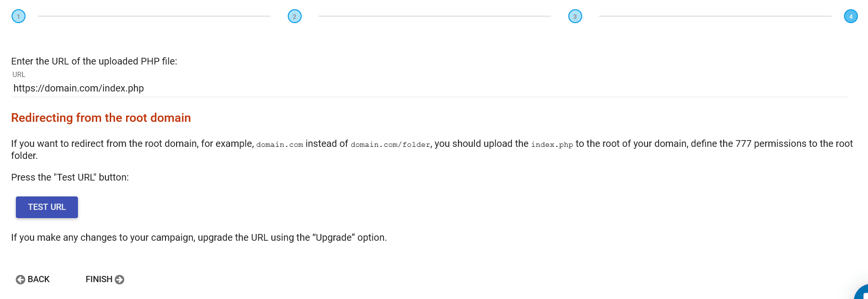Click the left arrow icon beside BACK

20,280
